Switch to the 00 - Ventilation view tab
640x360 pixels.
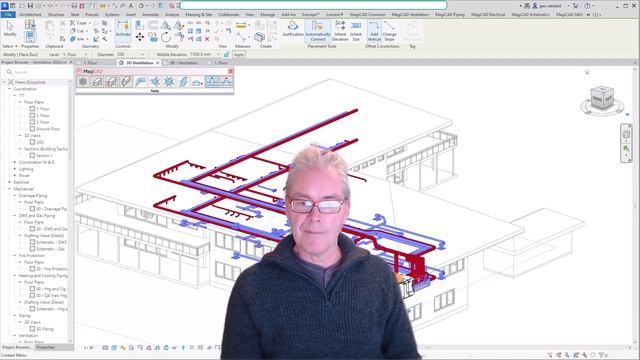(184, 63)
